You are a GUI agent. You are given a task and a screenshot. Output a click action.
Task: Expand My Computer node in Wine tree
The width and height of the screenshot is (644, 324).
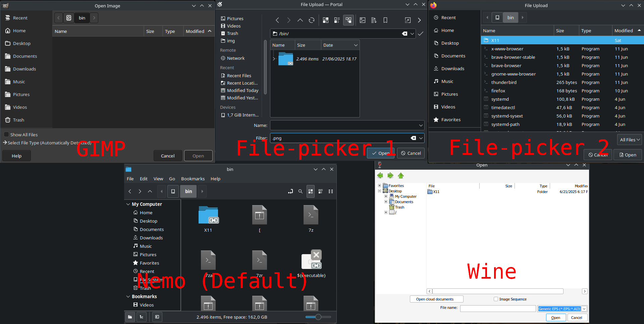386,196
